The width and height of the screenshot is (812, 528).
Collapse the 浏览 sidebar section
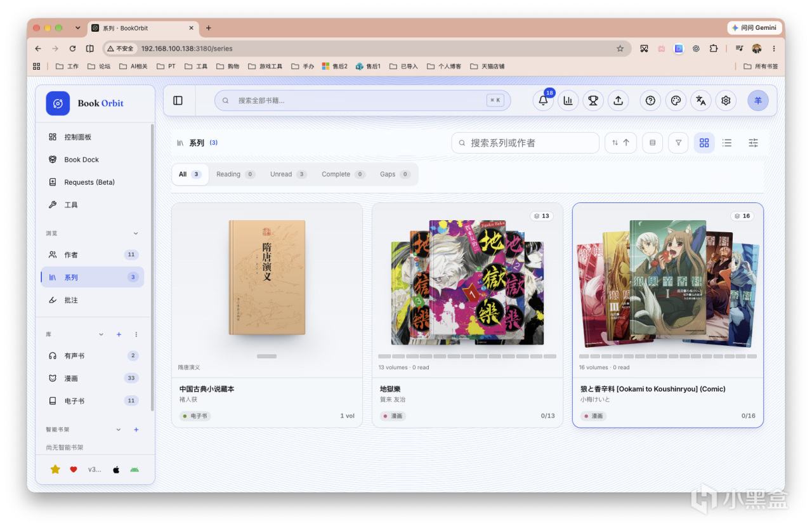click(136, 234)
